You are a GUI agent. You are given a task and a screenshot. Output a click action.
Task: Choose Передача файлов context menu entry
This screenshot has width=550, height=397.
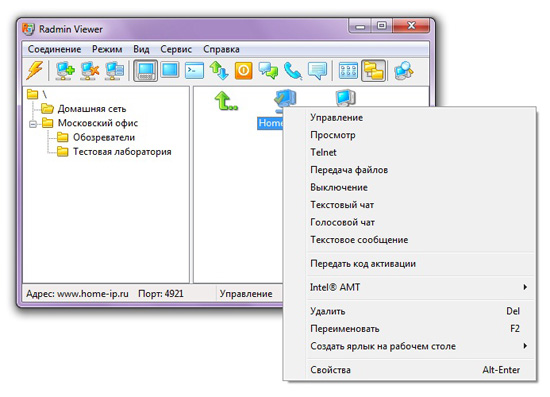[410, 170]
